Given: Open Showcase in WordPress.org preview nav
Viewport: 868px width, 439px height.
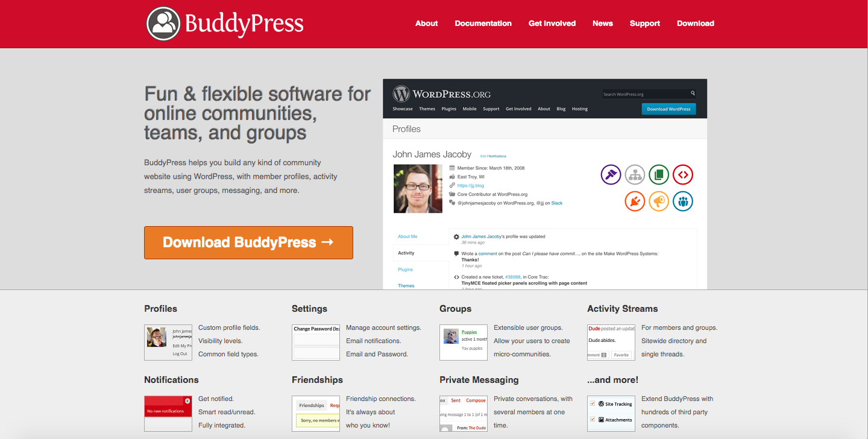Looking at the screenshot, I should click(x=403, y=109).
